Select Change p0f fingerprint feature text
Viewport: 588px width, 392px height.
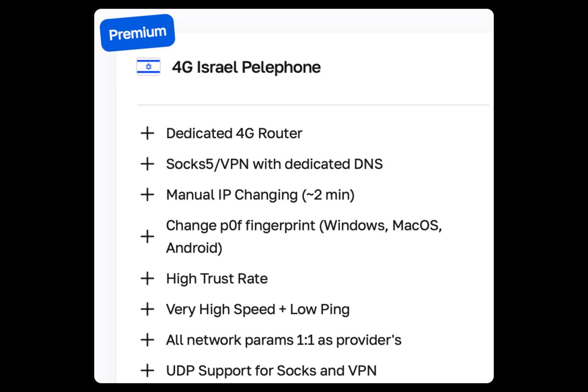point(304,237)
